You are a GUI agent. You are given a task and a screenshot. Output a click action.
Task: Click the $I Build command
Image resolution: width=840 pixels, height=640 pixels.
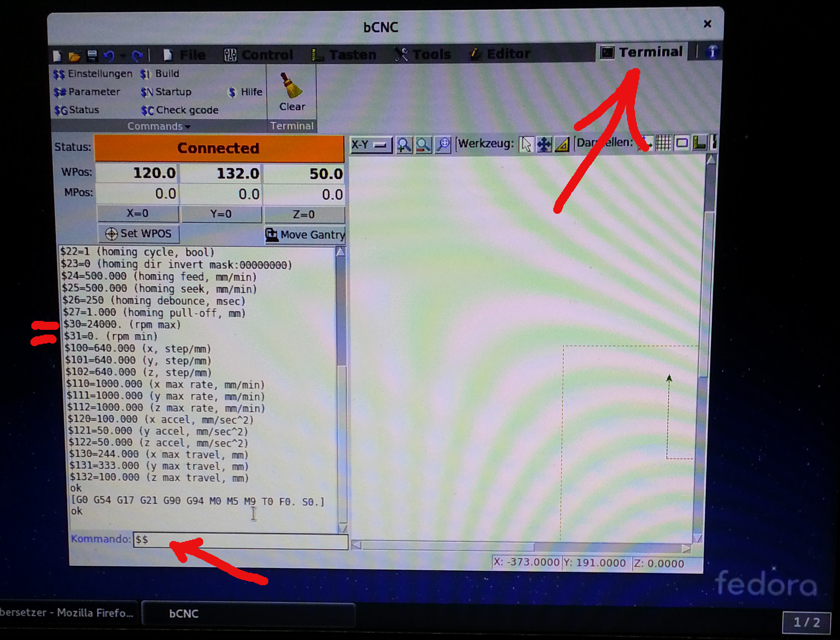click(160, 74)
